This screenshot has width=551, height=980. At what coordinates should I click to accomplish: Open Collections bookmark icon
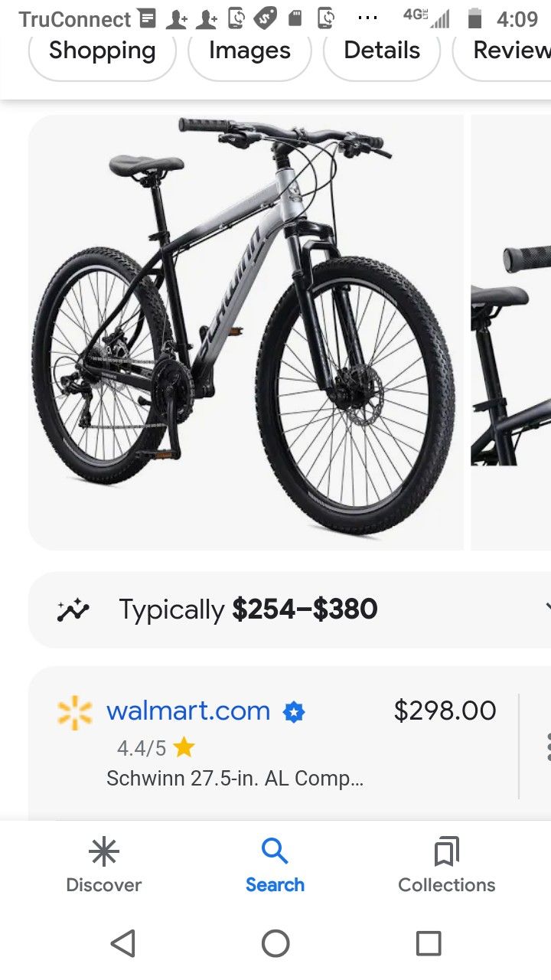click(446, 851)
